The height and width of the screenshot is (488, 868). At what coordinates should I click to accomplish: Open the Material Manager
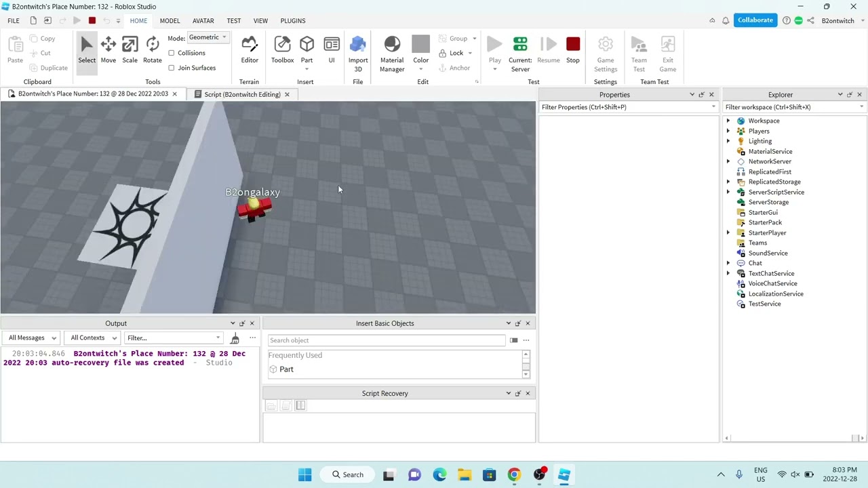coord(392,54)
